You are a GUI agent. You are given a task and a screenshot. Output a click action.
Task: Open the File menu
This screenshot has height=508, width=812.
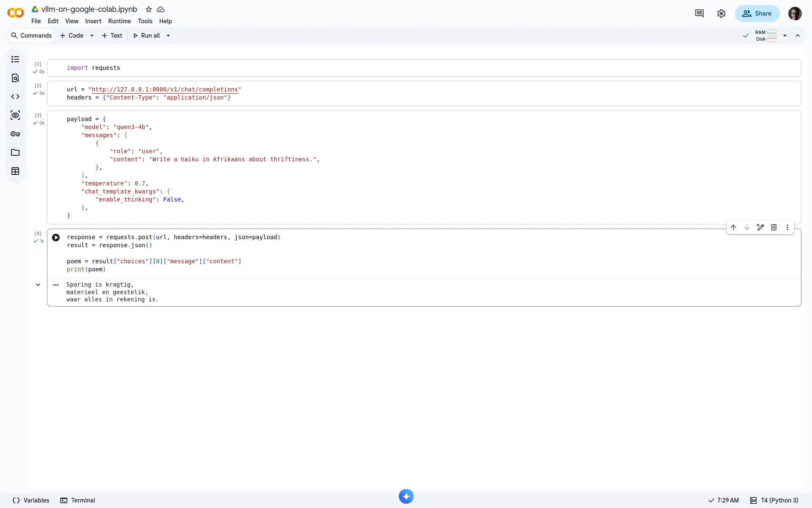pyautogui.click(x=36, y=21)
